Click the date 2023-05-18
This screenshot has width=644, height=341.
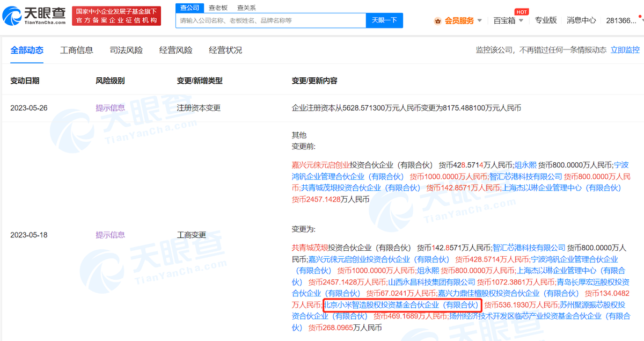click(x=29, y=235)
